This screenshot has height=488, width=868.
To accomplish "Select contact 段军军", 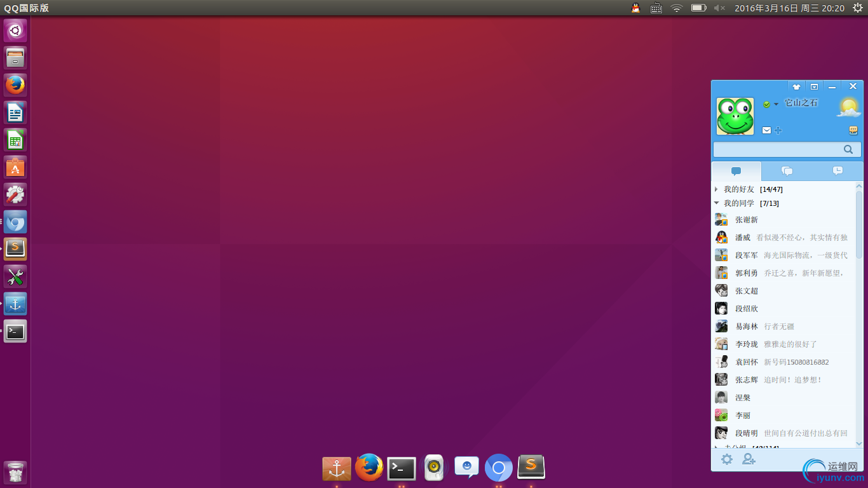I will point(783,255).
